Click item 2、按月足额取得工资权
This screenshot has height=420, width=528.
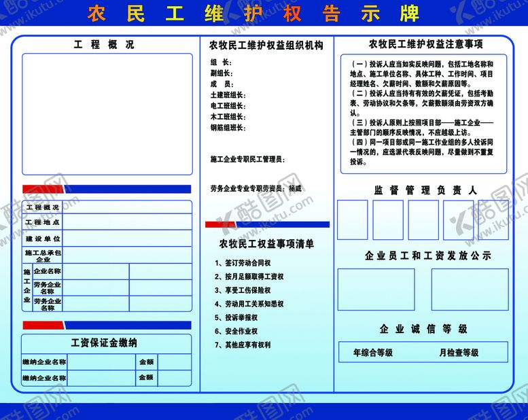click(x=249, y=277)
